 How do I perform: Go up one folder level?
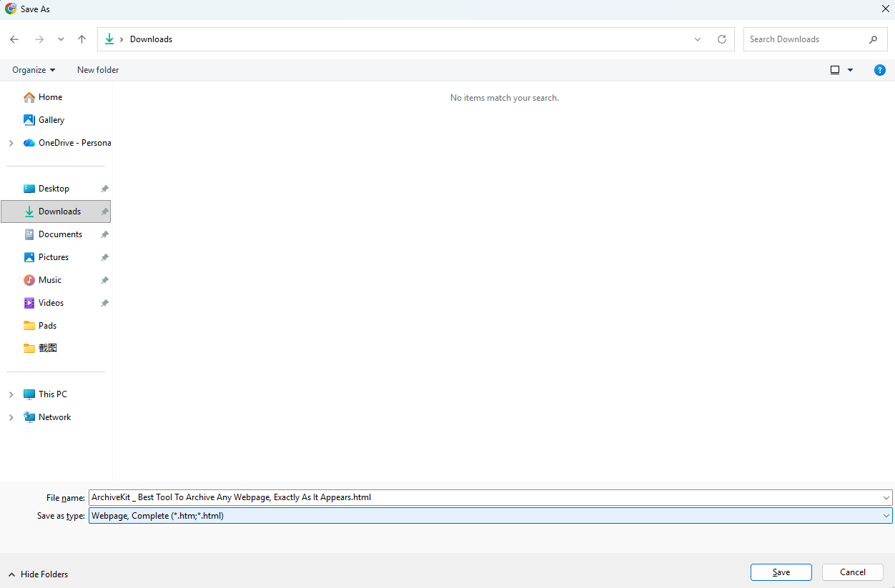[81, 39]
